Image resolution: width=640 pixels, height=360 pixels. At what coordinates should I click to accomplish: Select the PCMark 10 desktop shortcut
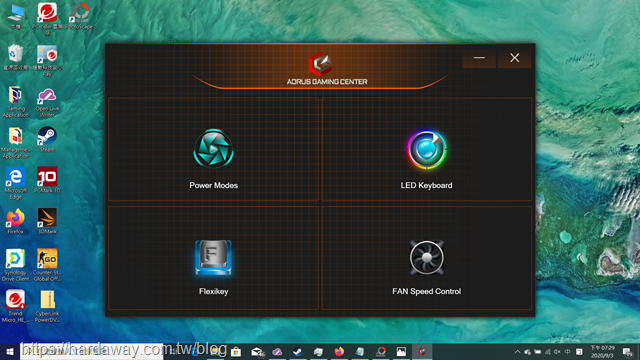click(47, 180)
